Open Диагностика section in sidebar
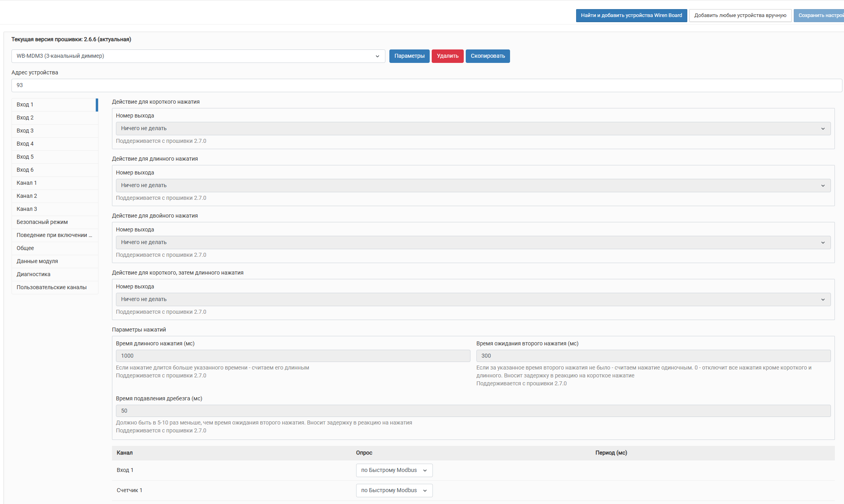844x504 pixels. pyautogui.click(x=34, y=274)
